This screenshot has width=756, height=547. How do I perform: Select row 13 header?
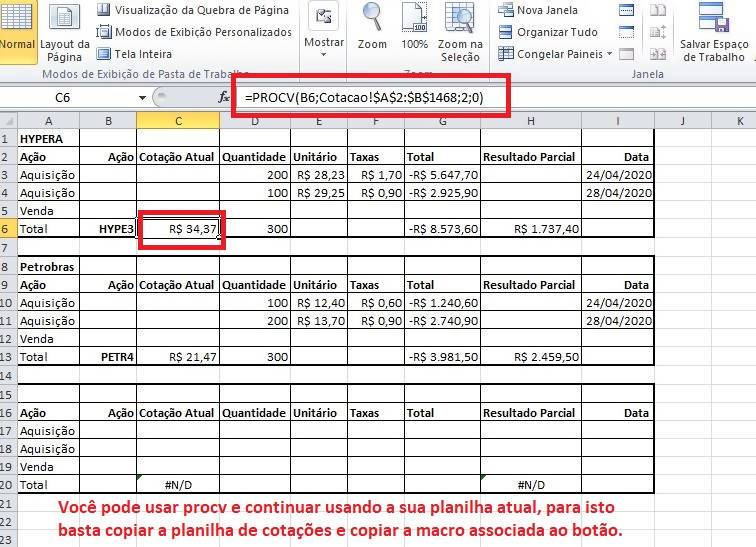click(8, 357)
